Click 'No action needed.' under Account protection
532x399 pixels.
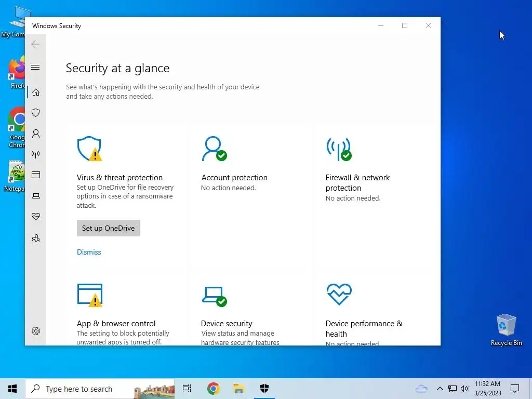tap(229, 188)
